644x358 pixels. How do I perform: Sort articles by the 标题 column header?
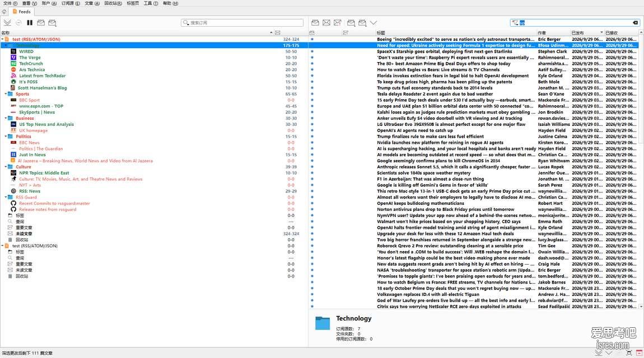[456, 32]
